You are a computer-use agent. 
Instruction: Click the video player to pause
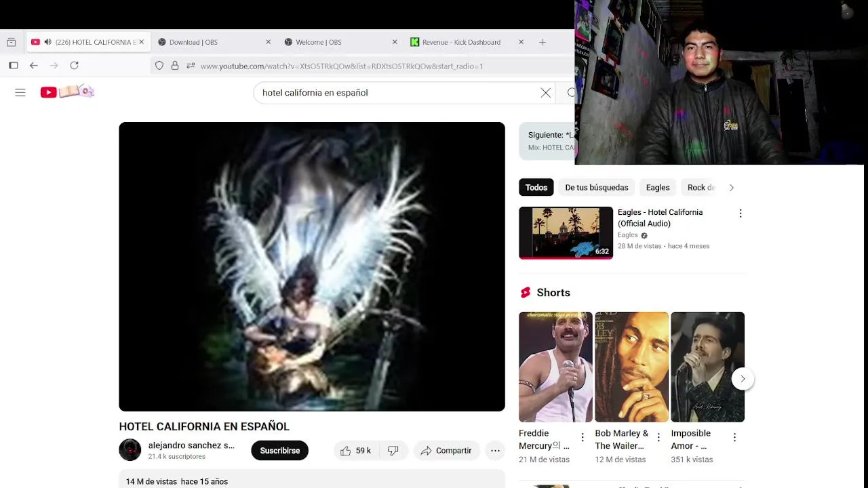(x=312, y=266)
